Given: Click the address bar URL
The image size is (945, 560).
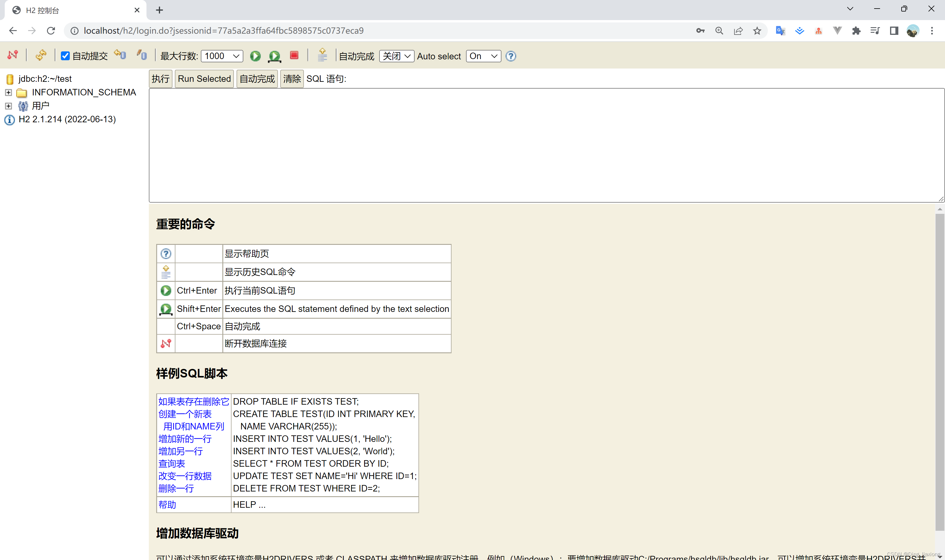Looking at the screenshot, I should coord(223,30).
